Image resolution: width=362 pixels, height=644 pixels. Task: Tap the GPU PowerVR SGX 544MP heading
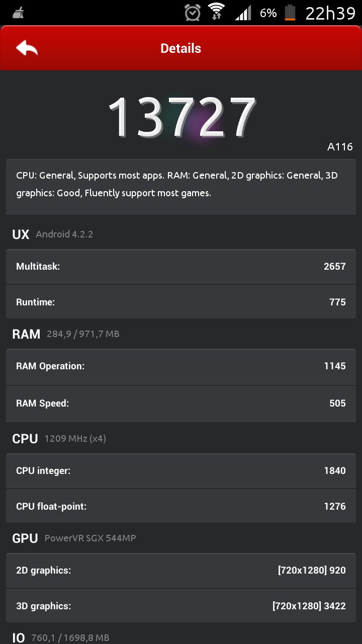click(x=74, y=538)
